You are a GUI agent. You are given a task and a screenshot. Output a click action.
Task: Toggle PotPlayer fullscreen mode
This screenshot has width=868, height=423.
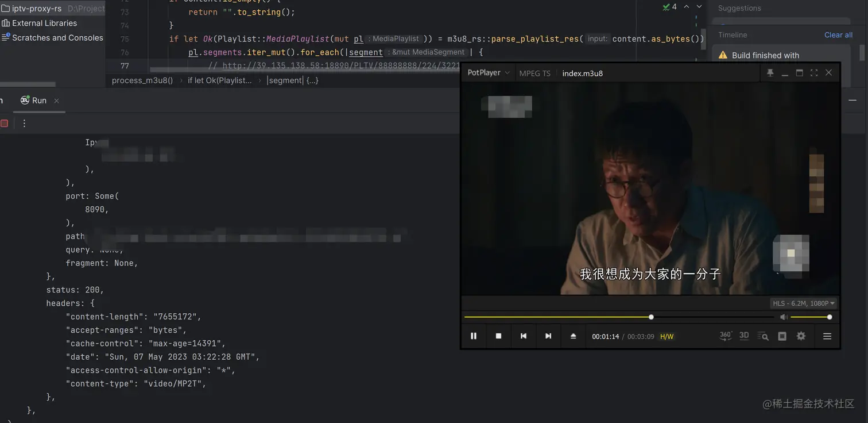[814, 73]
